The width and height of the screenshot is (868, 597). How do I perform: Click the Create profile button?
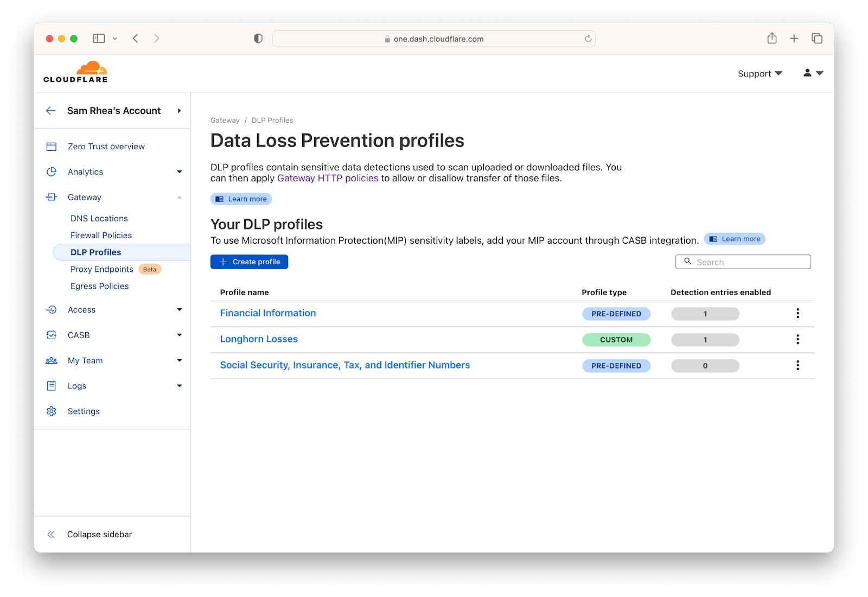tap(249, 262)
